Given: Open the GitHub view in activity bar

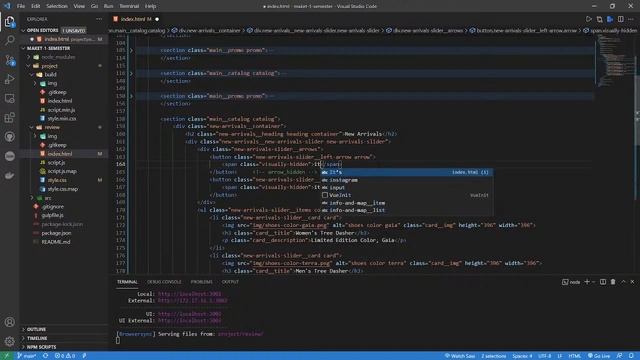Looking at the screenshot, I should coord(9,137).
